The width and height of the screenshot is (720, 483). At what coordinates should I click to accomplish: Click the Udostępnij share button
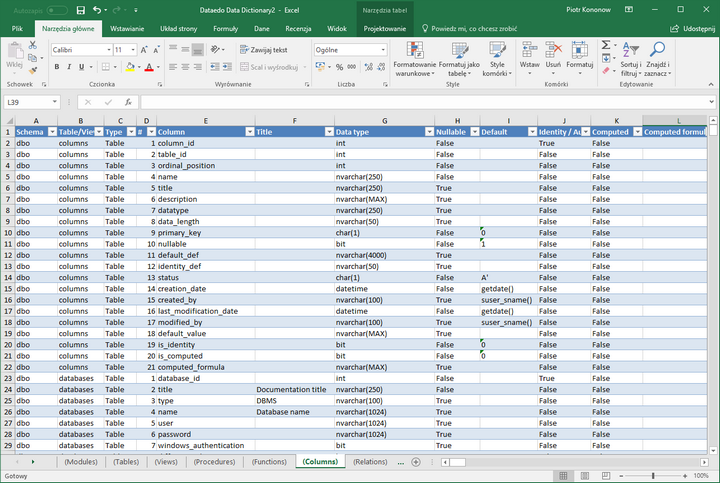click(693, 29)
